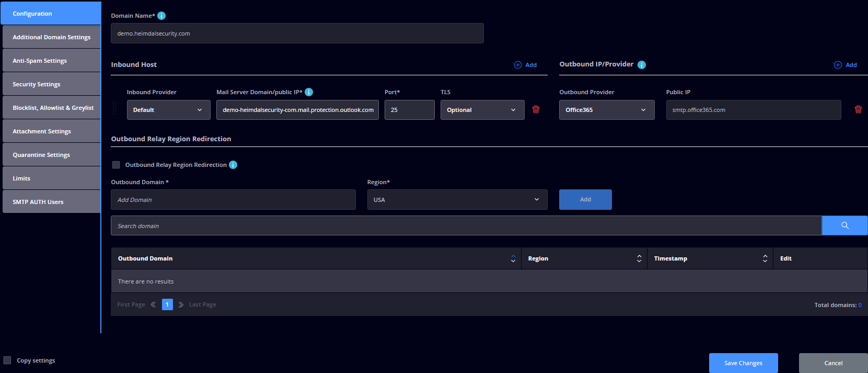Click the Outbound IP/Provider info icon
Screen dimensions: 868x373
pyautogui.click(x=642, y=65)
